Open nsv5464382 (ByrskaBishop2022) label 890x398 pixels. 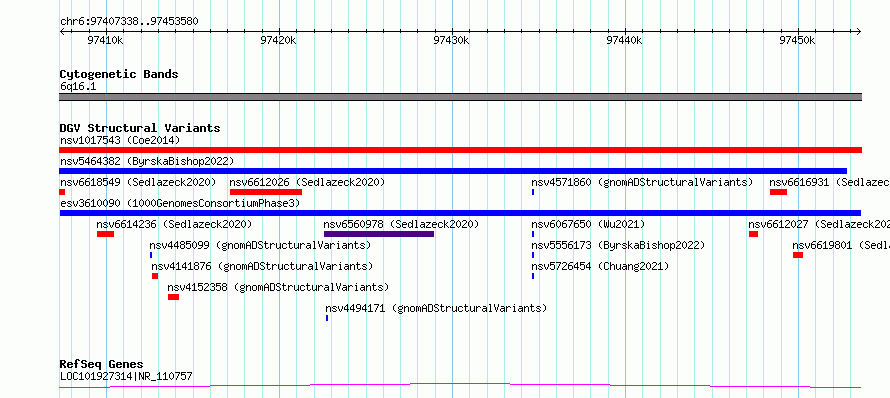pyautogui.click(x=146, y=161)
